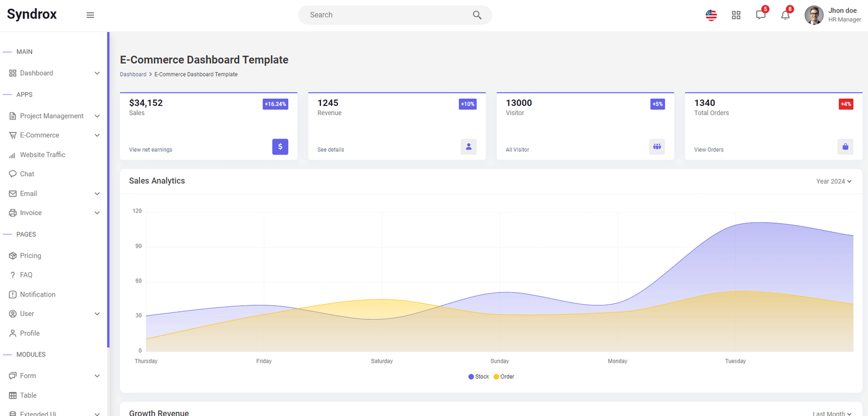This screenshot has height=416, width=868.
Task: Click the shopping bag icon on Total Orders
Action: (x=845, y=147)
